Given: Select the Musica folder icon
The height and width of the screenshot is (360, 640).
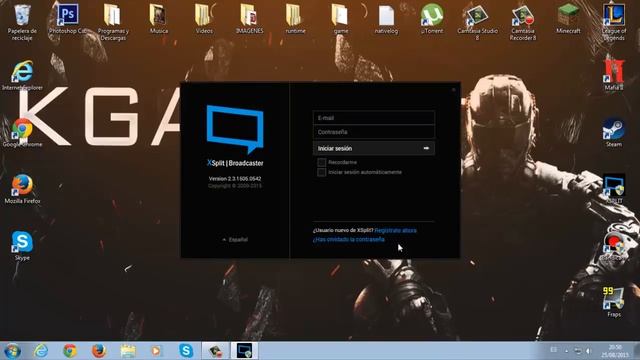Looking at the screenshot, I should tap(158, 19).
